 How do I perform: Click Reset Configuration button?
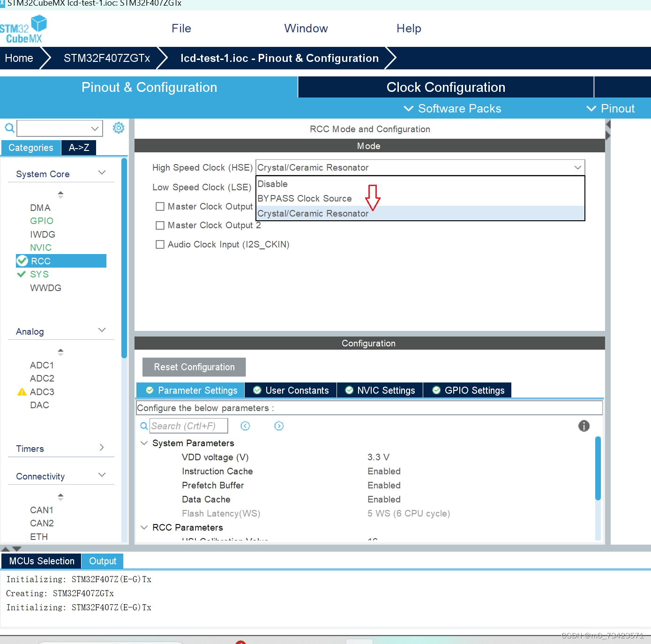[x=194, y=367]
